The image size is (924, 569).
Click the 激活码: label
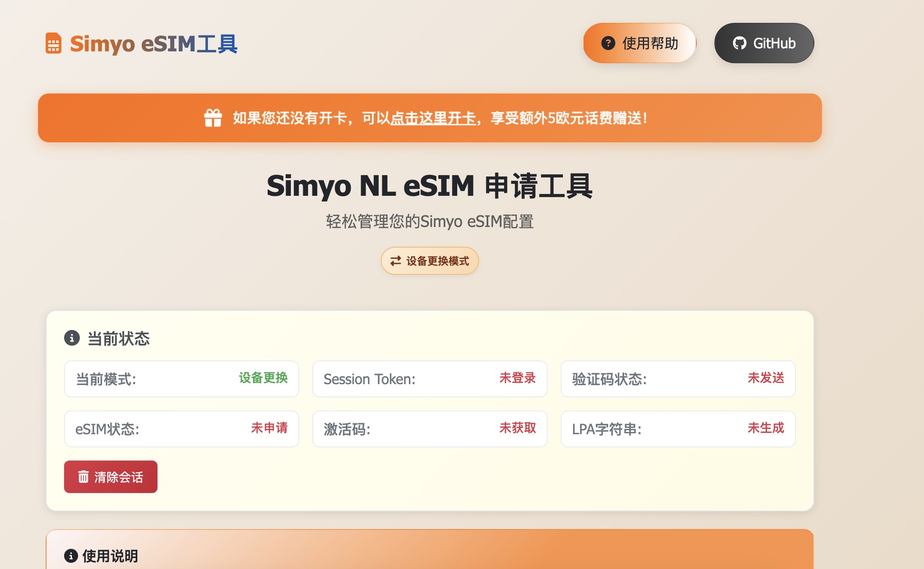(x=347, y=429)
